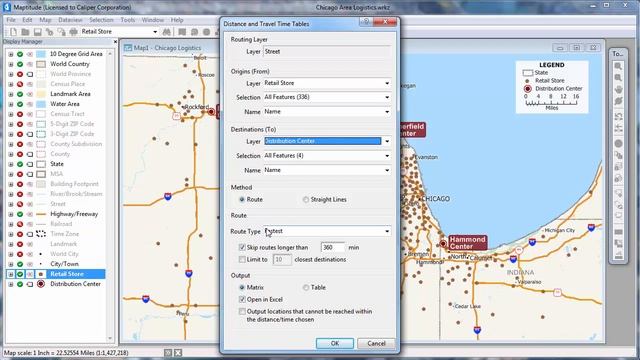The height and width of the screenshot is (360, 640).
Task: Click the Cancel button
Action: (x=376, y=343)
